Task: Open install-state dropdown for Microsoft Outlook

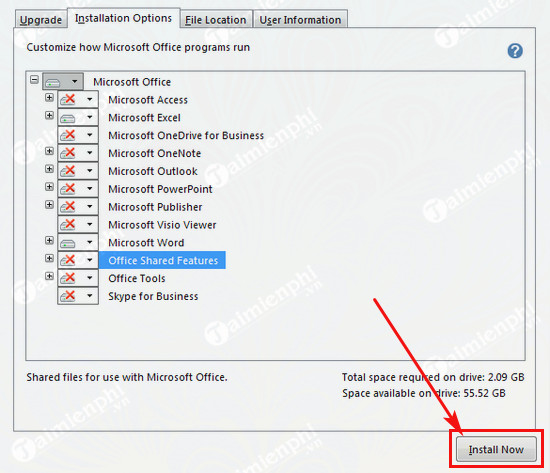Action: pos(78,171)
